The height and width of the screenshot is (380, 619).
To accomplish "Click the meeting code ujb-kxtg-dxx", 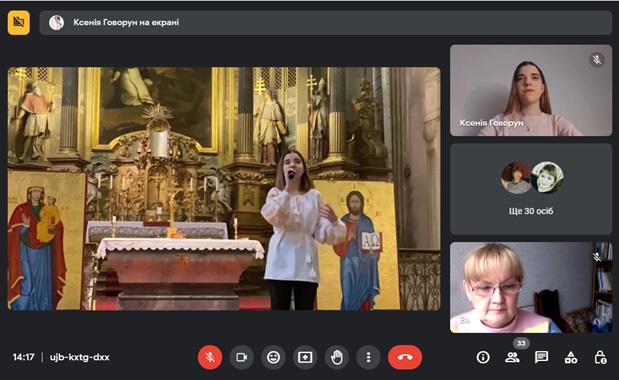I will (x=80, y=358).
